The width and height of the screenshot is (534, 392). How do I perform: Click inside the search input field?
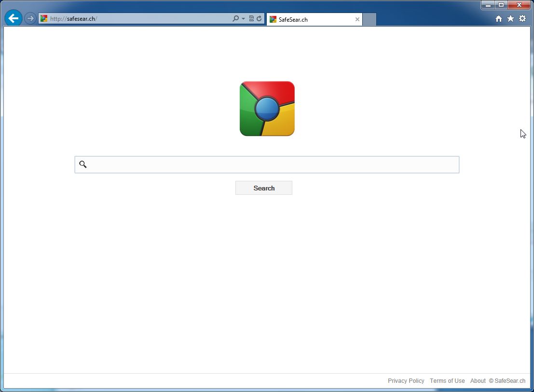pyautogui.click(x=267, y=164)
